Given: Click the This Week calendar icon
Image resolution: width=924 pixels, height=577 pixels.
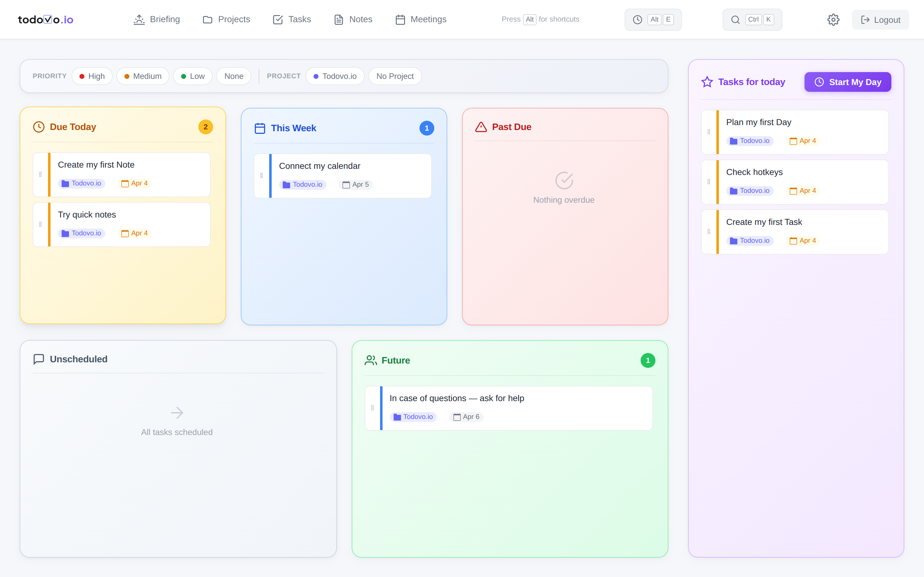Looking at the screenshot, I should [260, 128].
